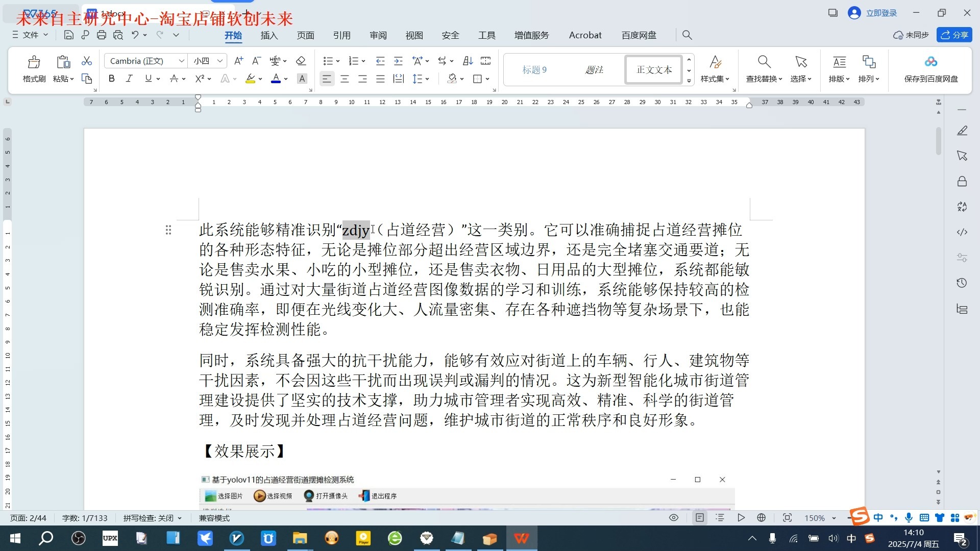The height and width of the screenshot is (551, 980).
Task: Click the print icon in quick toolbar
Action: tap(102, 35)
